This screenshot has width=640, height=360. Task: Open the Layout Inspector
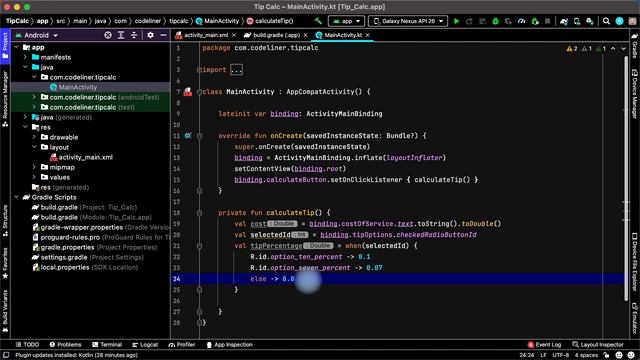(x=598, y=344)
